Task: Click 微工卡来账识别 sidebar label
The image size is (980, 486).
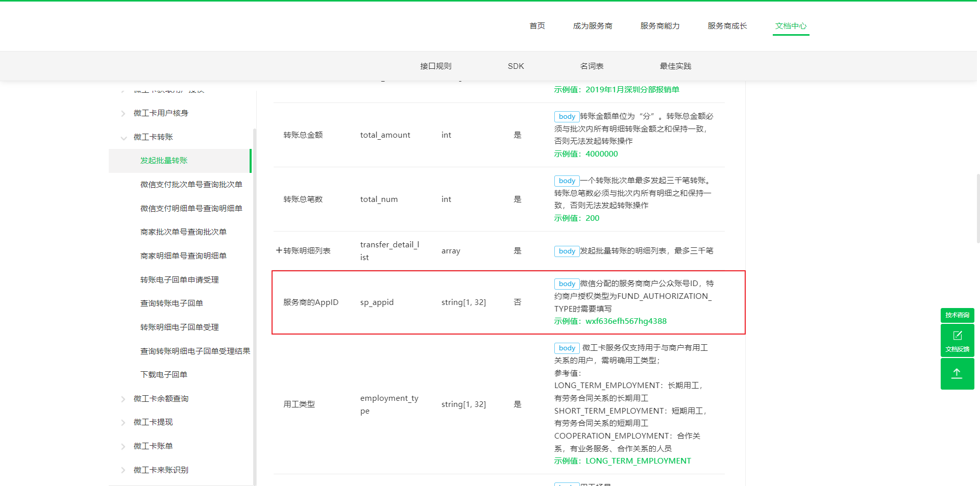Action: click(x=161, y=470)
